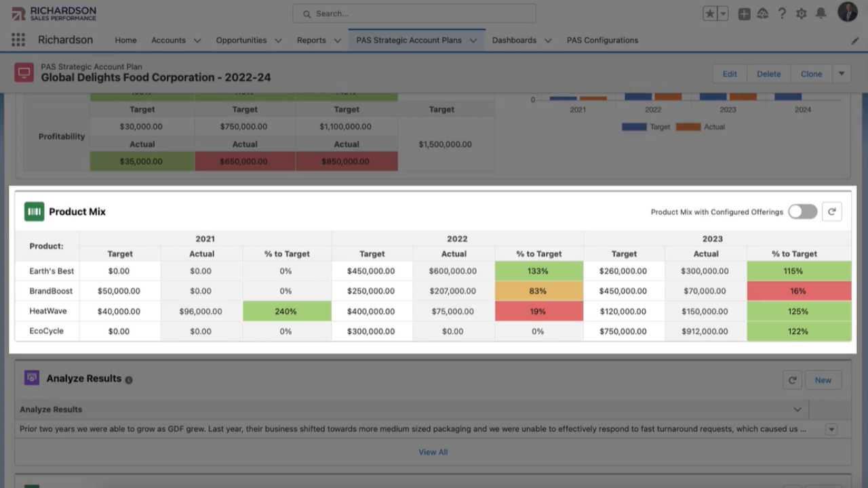This screenshot has width=868, height=488.
Task: Click the favorites star icon
Action: pyautogui.click(x=710, y=14)
